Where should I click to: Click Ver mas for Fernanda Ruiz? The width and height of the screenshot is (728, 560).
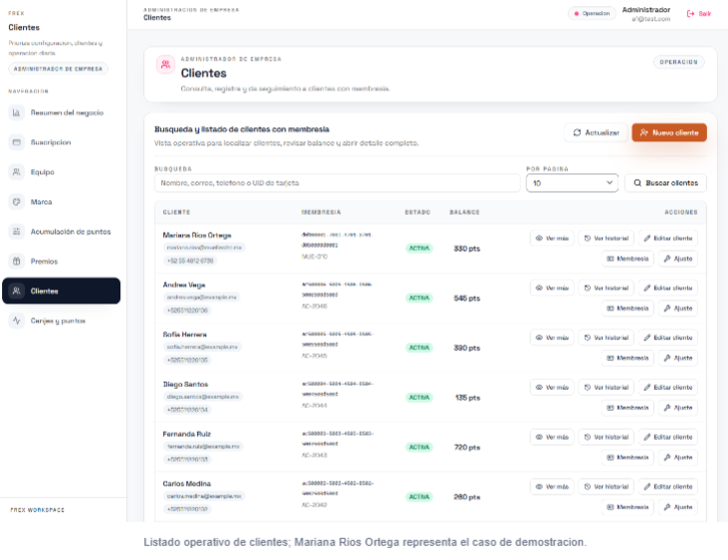552,437
